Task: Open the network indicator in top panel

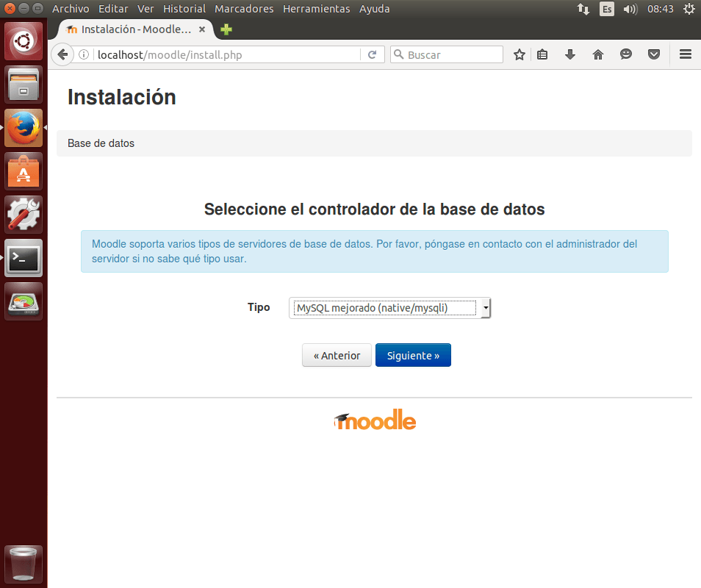Action: pos(583,9)
